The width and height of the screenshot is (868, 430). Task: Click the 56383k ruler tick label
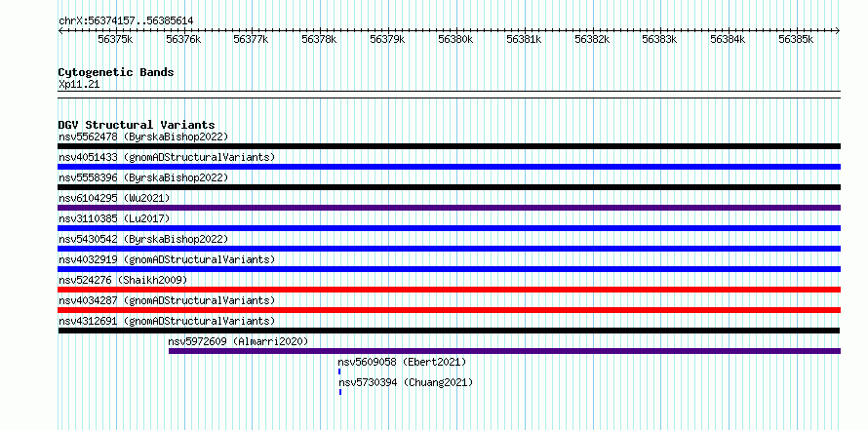click(659, 39)
